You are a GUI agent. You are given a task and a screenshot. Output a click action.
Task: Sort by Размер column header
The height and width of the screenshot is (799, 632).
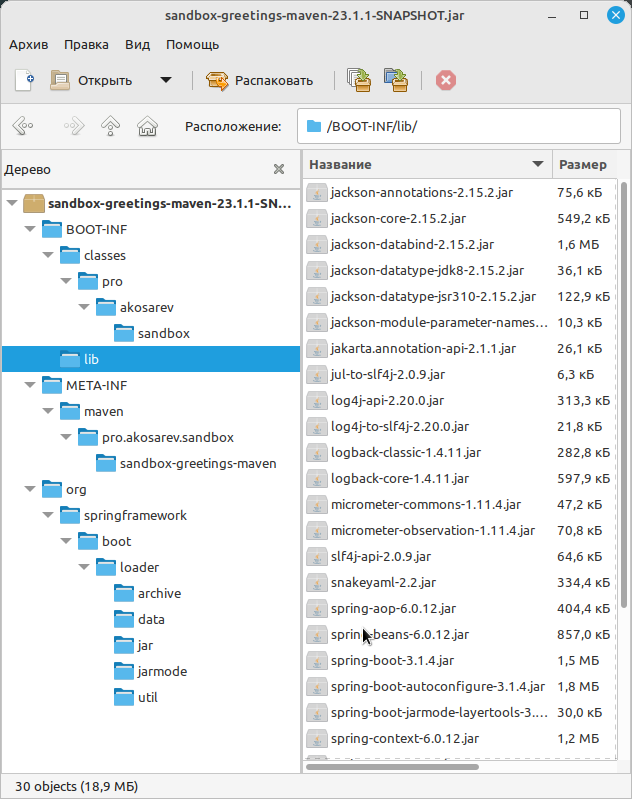click(583, 165)
